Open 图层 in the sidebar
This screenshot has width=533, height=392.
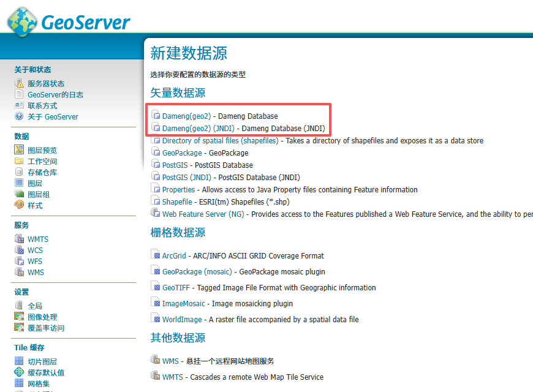(35, 184)
